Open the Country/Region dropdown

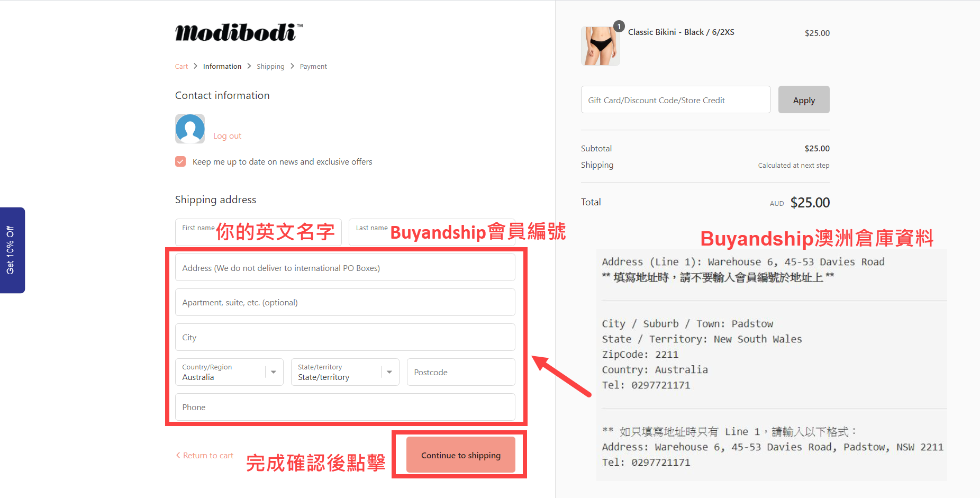click(x=229, y=372)
